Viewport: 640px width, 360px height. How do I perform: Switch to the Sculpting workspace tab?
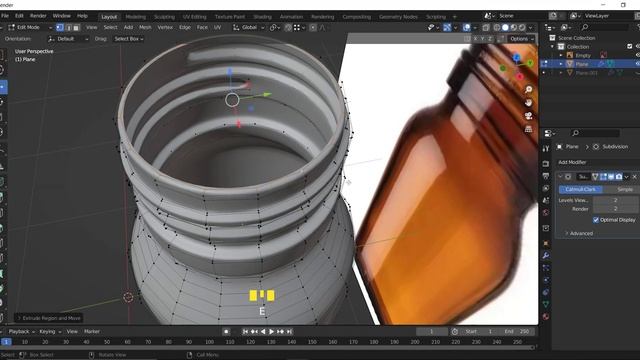(x=164, y=17)
